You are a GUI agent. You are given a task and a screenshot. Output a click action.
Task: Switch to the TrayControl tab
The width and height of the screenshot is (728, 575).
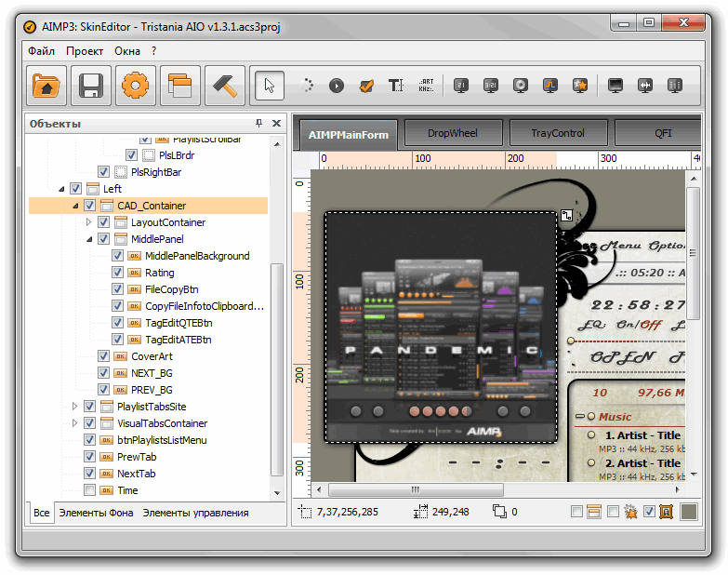click(558, 133)
